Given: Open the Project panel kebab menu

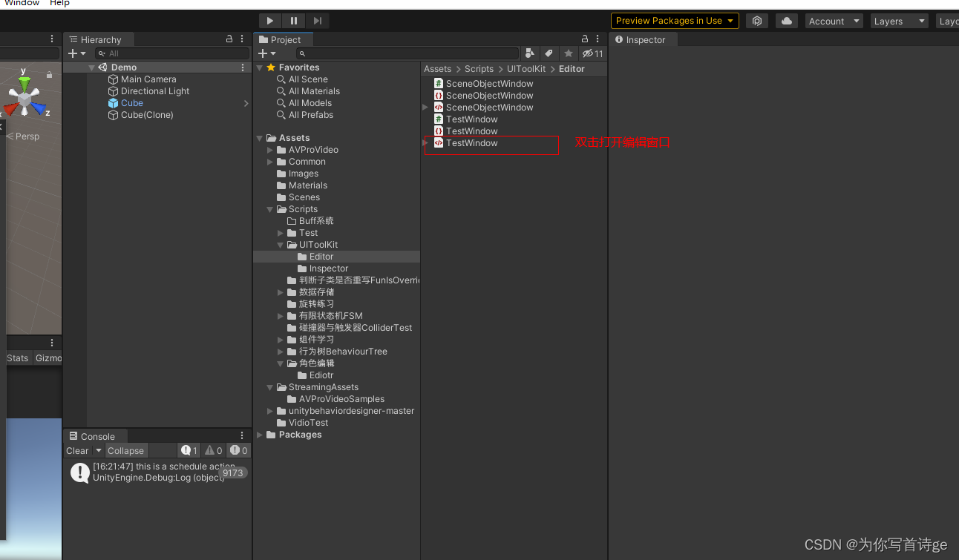Looking at the screenshot, I should point(598,39).
